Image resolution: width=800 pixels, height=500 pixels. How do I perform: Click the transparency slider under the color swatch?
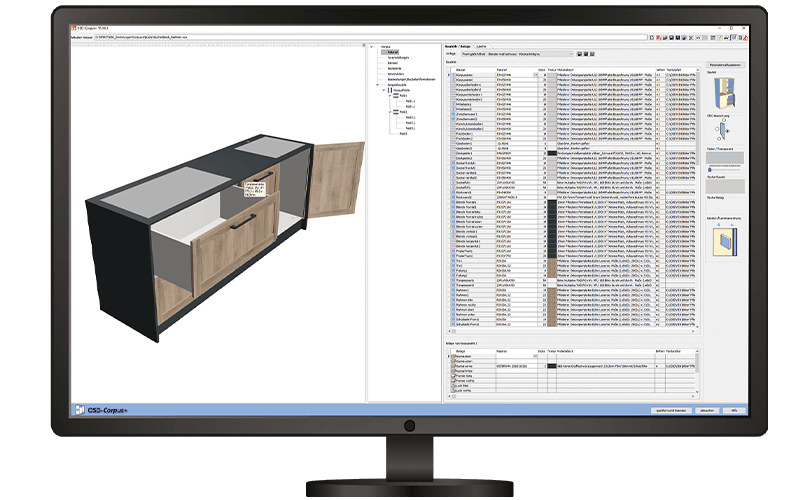tap(725, 167)
